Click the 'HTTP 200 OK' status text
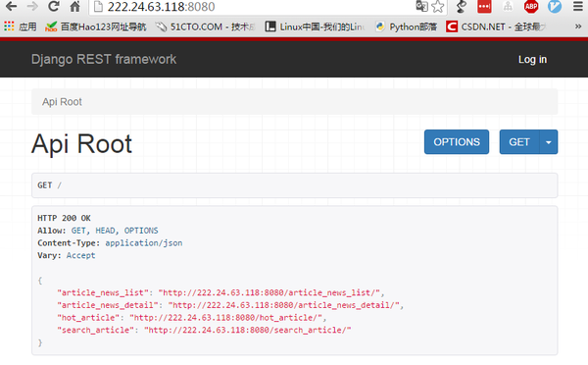588x365 pixels. 64,218
